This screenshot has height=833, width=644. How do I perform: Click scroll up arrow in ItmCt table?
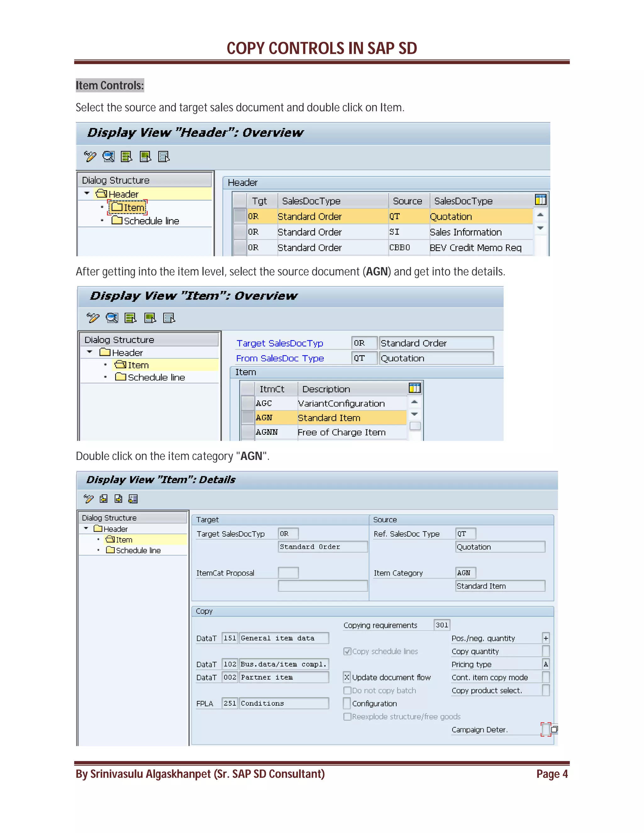click(415, 402)
